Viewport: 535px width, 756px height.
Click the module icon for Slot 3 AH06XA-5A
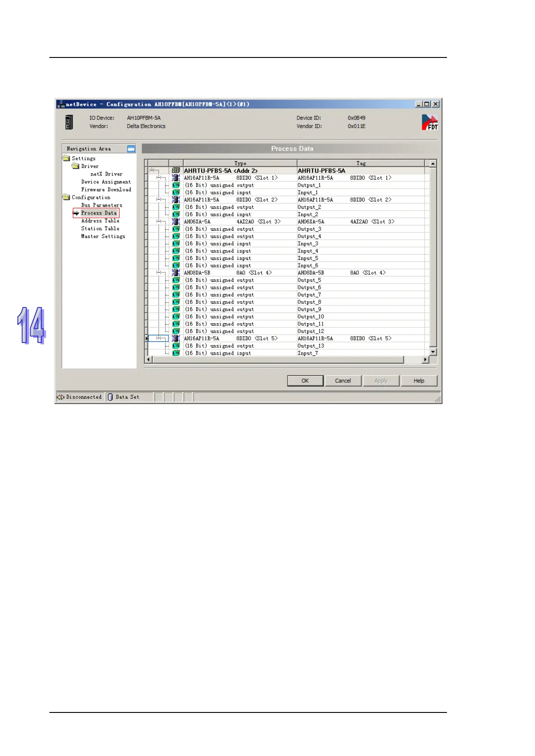[x=176, y=222]
